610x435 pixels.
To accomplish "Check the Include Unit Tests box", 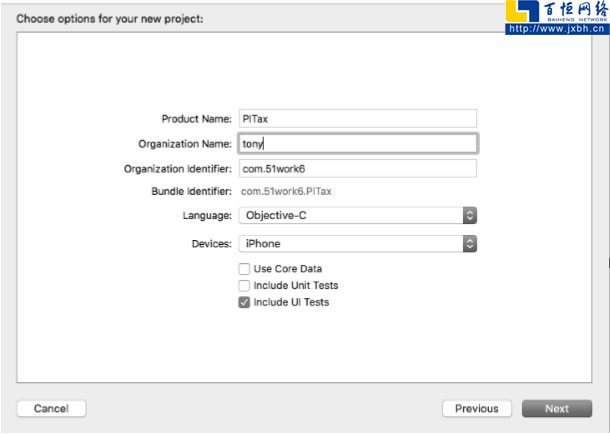I will click(x=244, y=285).
